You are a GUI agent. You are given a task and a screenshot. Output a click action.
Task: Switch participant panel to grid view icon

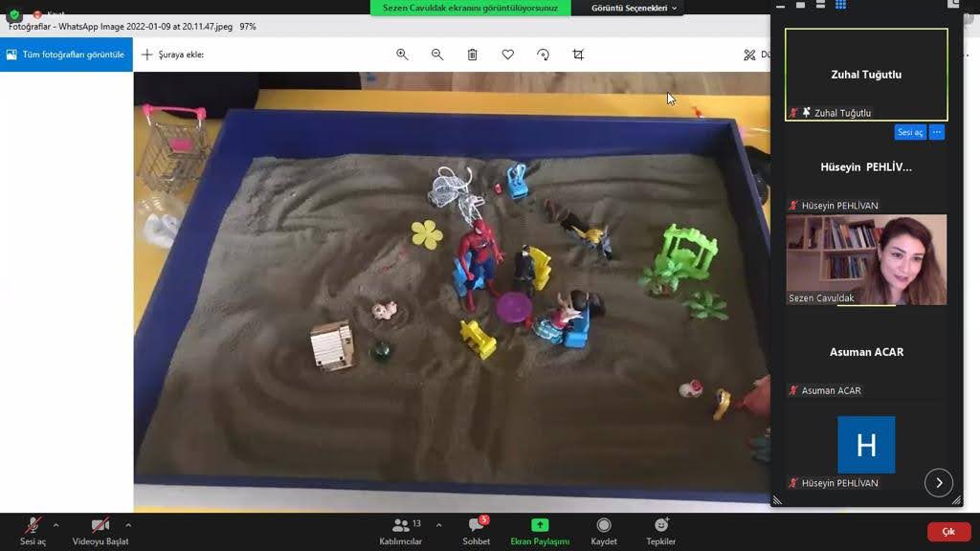pos(840,5)
